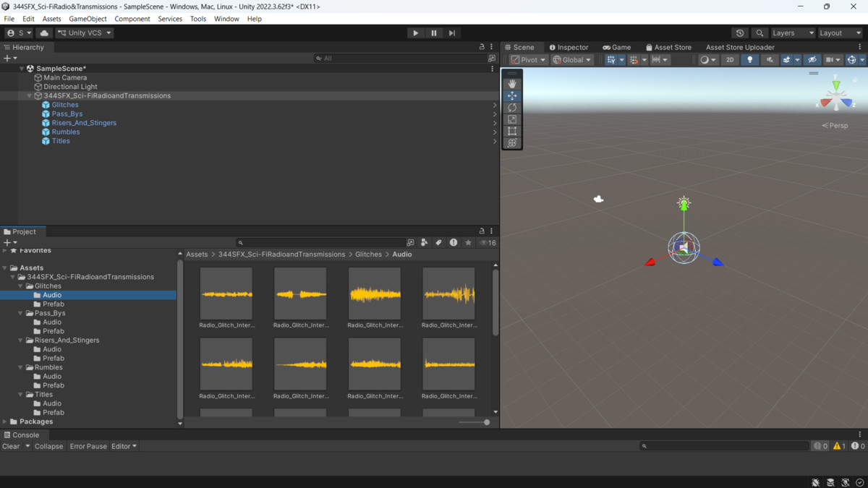Viewport: 868px width, 488px height.
Task: Collapse the Rumbles folder in Project tree
Action: click(x=21, y=367)
